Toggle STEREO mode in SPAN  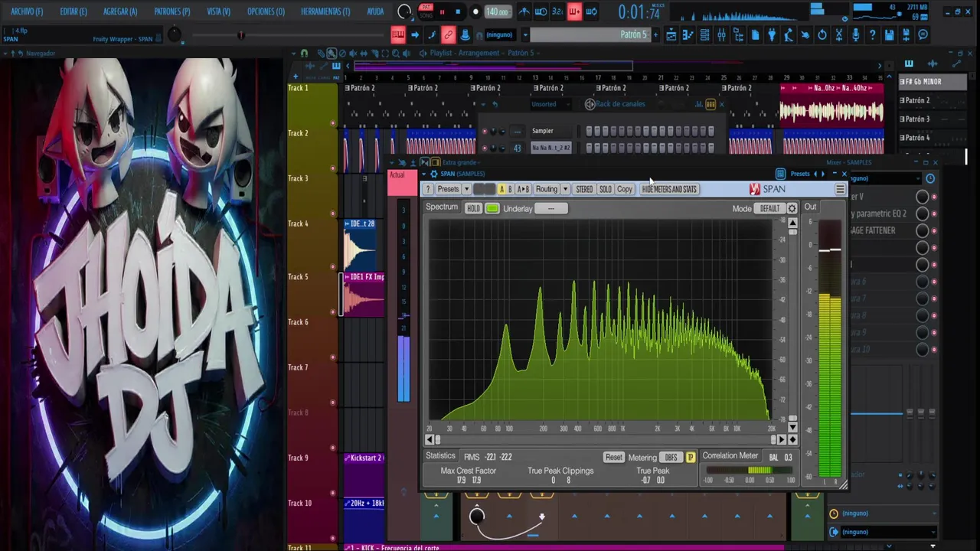point(584,189)
